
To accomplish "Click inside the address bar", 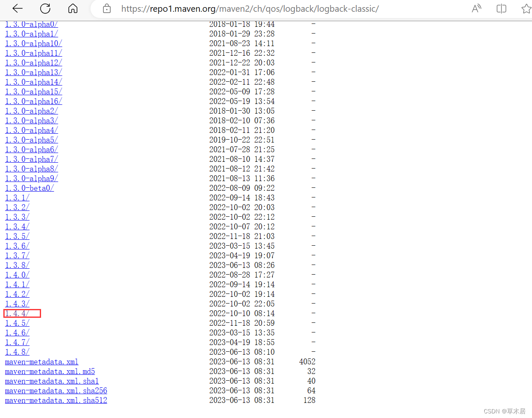I will (x=251, y=8).
